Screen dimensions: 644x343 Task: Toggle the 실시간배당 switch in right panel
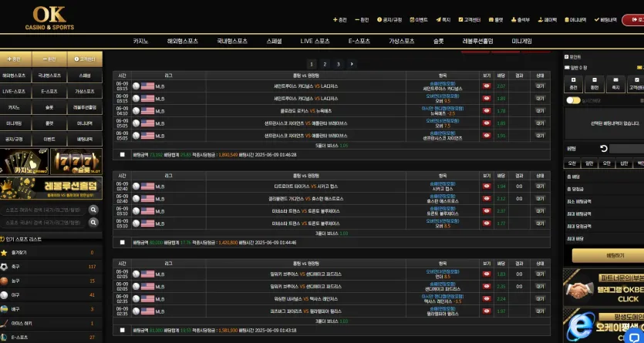(x=573, y=100)
